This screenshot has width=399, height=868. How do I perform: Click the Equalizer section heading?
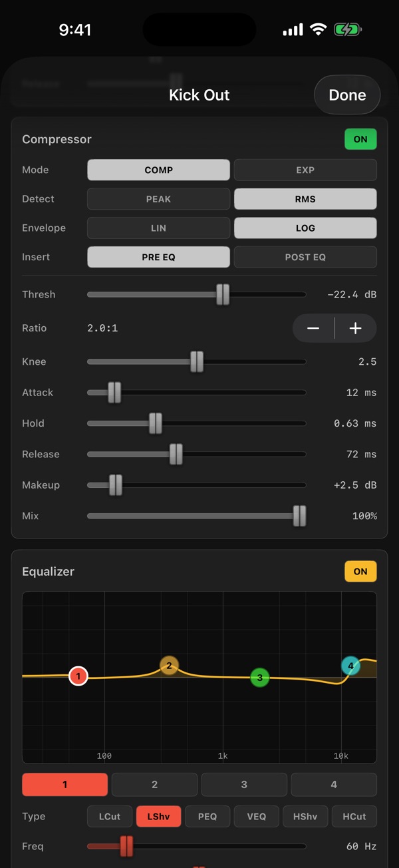pyautogui.click(x=48, y=571)
